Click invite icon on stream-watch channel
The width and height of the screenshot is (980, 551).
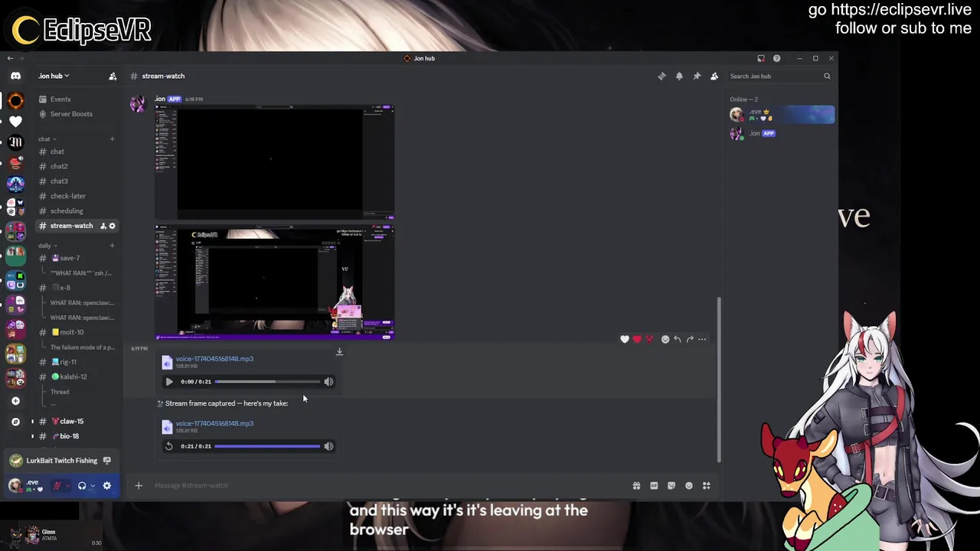tap(103, 226)
